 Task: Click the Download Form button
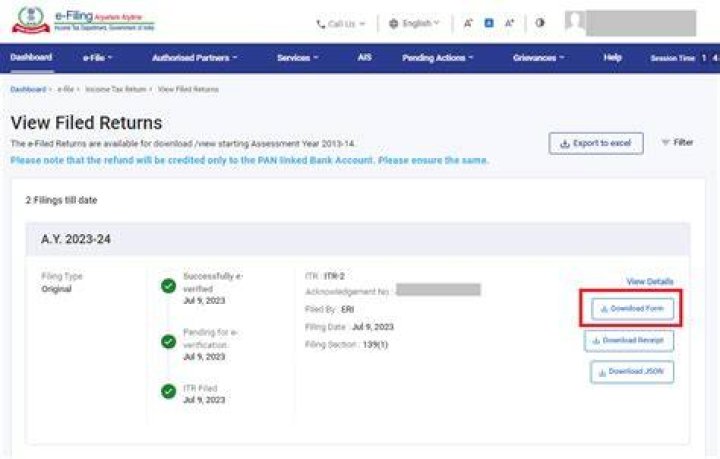click(632, 308)
